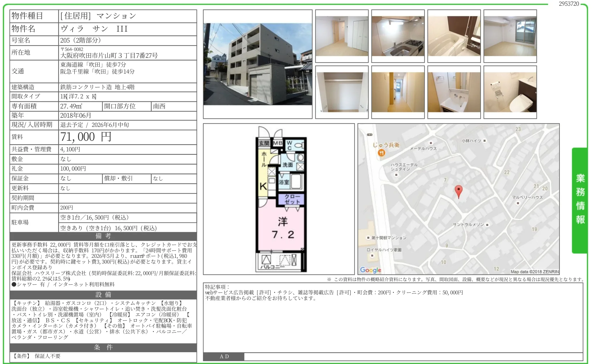592x364 pixels.
Task: Open the hallway corridor photo thumbnail
Action: coord(398,92)
